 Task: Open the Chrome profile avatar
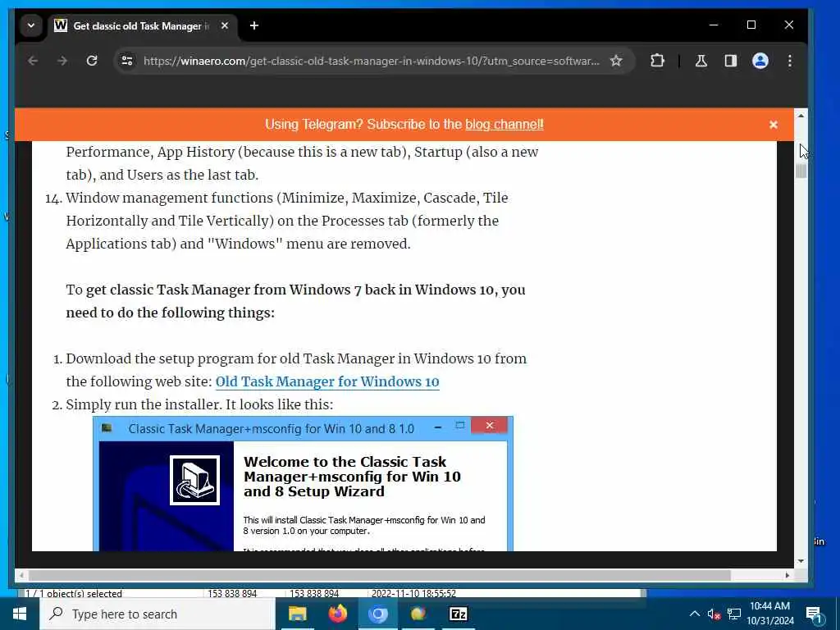(760, 61)
